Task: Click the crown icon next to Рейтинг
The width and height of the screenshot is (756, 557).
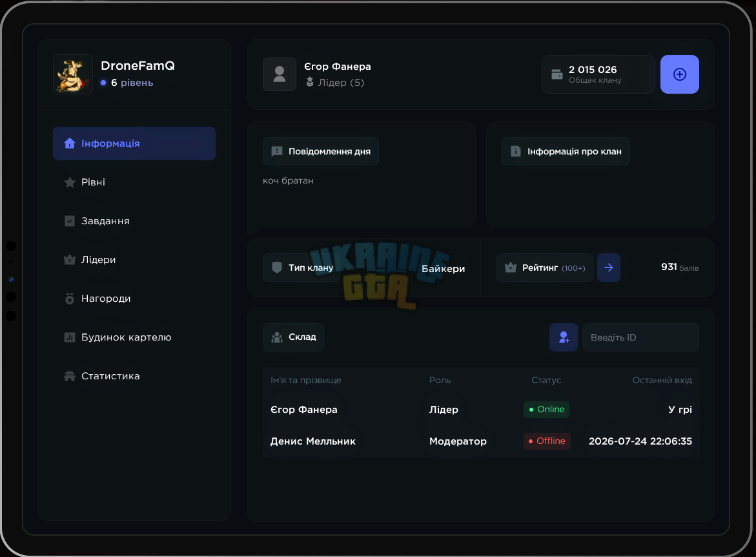Action: coord(511,268)
